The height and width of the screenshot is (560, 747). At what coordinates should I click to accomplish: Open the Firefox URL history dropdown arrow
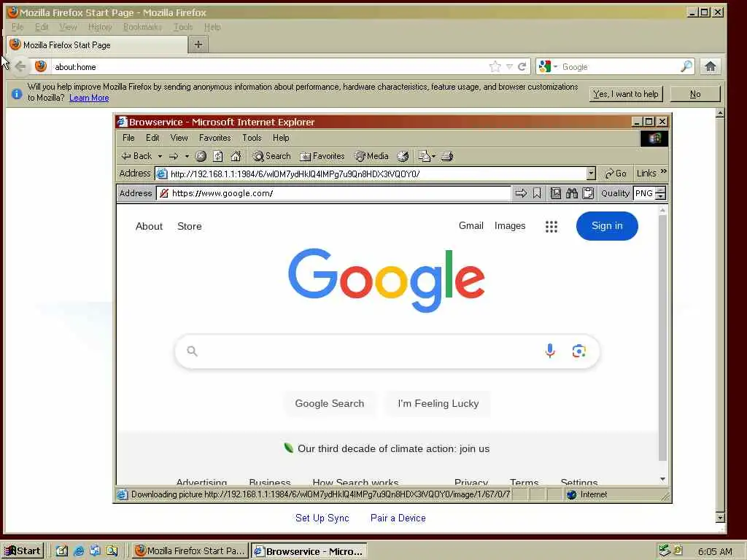509,66
